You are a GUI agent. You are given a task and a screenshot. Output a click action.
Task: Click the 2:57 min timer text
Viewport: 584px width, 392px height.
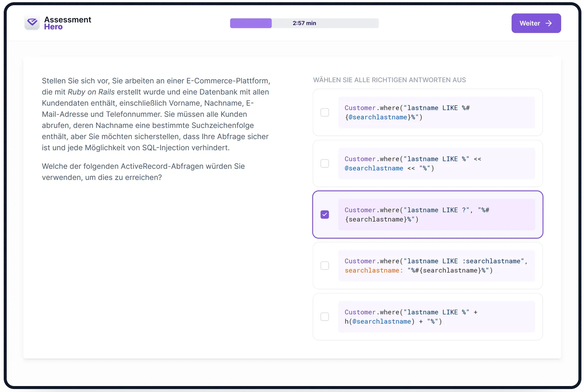(x=304, y=23)
